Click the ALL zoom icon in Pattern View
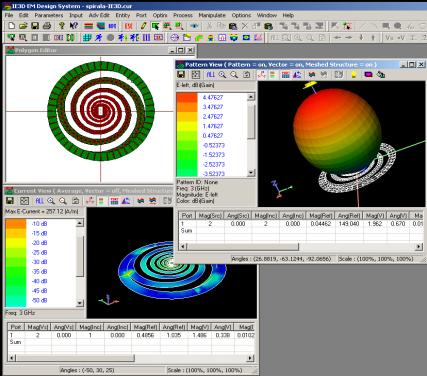427x376 pixels. [x=211, y=74]
